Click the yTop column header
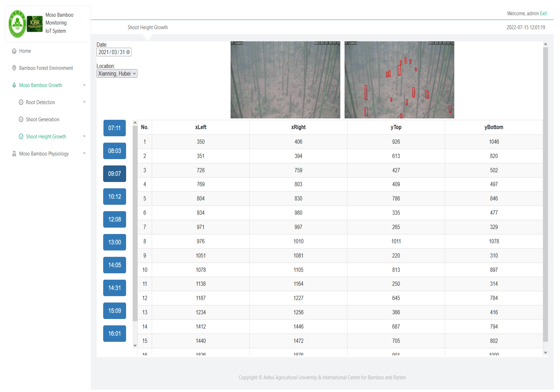This screenshot has height=392, width=560. [396, 127]
